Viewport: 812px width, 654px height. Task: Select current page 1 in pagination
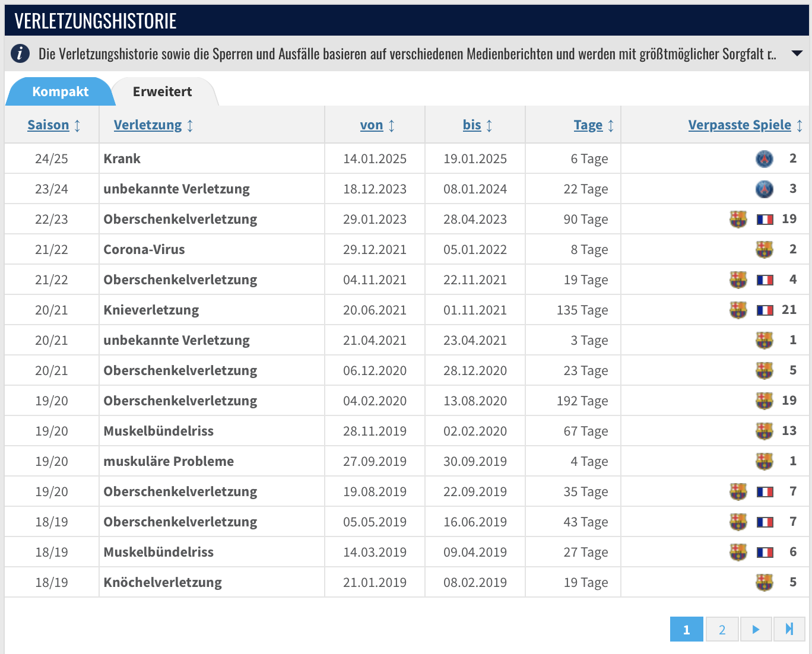tap(687, 629)
